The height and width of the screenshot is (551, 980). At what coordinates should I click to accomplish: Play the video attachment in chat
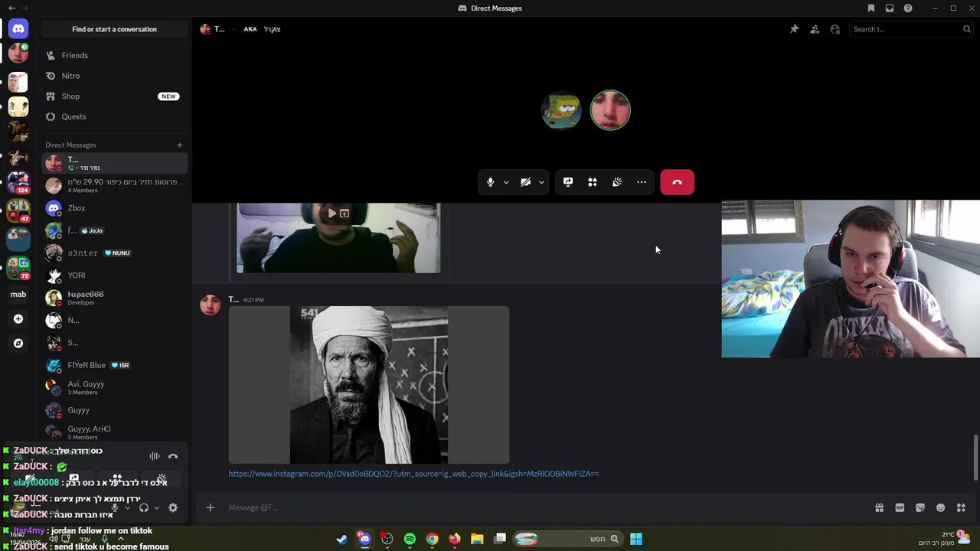pyautogui.click(x=332, y=214)
